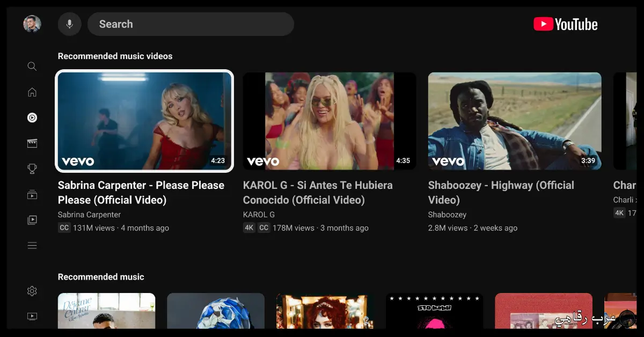Activate voice search microphone button
This screenshot has width=644, height=337.
[x=69, y=24]
